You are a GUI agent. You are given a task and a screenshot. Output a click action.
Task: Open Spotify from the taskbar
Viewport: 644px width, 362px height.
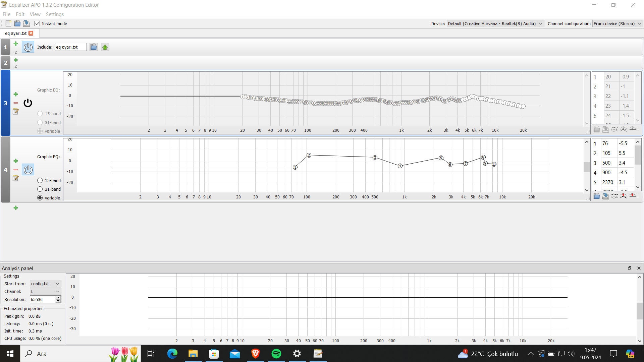coord(276,354)
